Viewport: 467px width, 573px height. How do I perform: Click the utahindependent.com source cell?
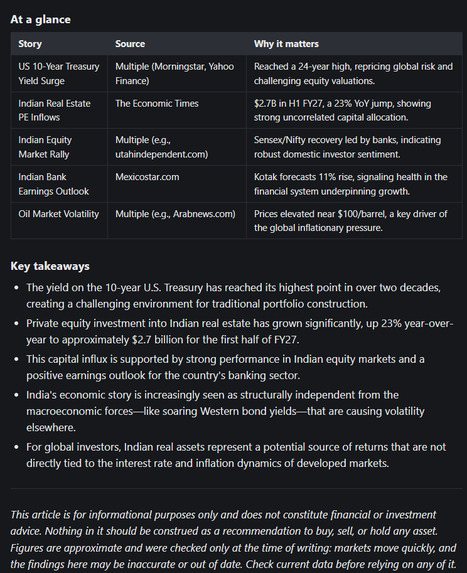(x=177, y=147)
